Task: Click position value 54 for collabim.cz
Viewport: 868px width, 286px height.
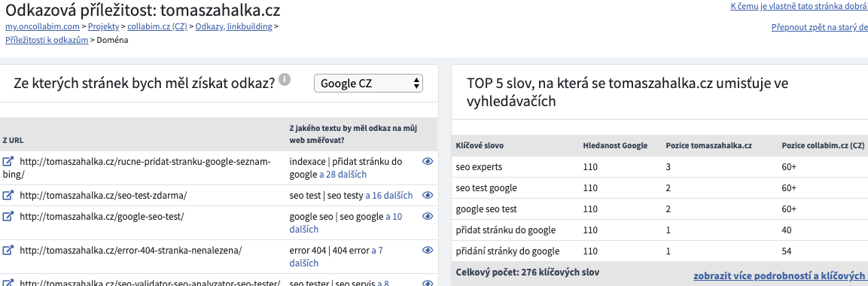Action: click(786, 251)
